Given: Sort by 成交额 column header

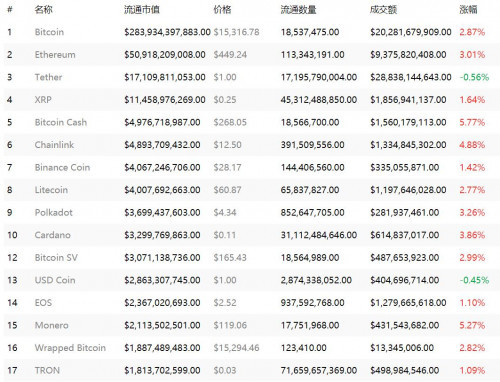Looking at the screenshot, I should 383,10.
